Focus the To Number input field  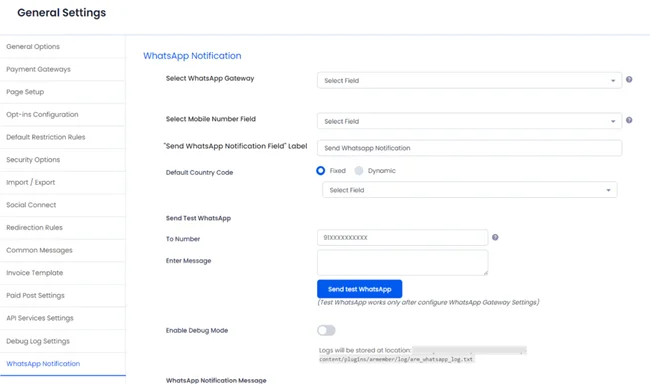(403, 238)
